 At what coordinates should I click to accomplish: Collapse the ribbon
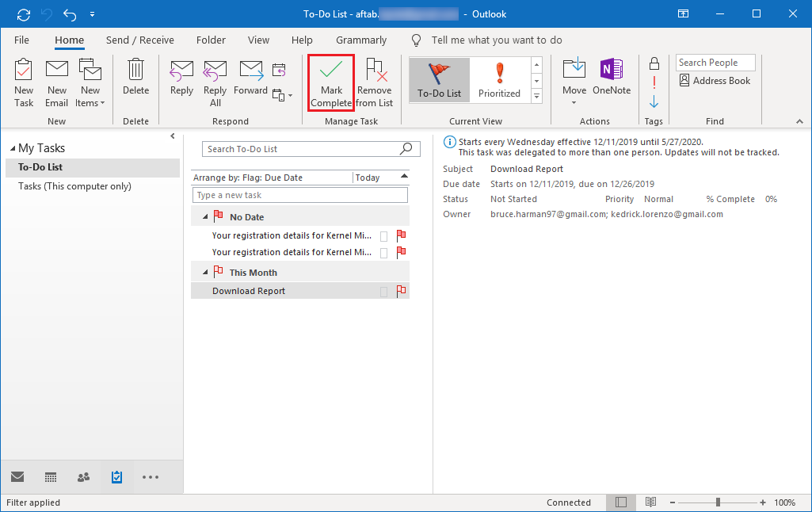799,121
